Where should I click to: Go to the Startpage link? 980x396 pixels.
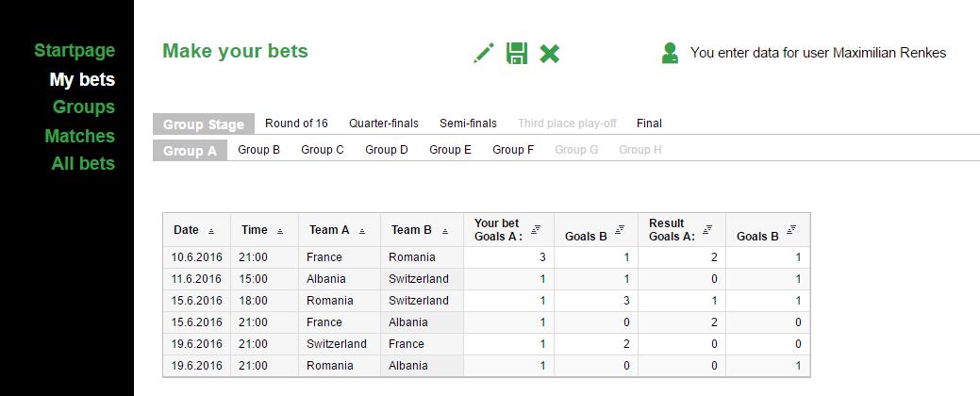[75, 51]
